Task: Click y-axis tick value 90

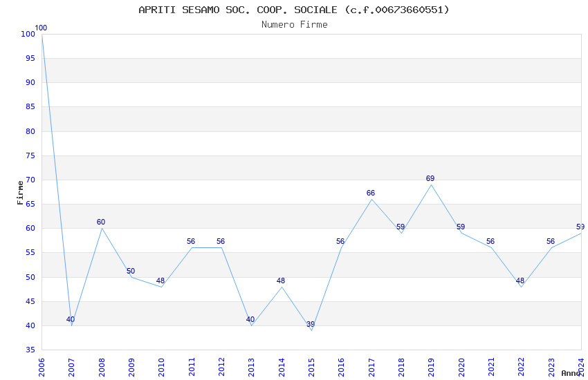Action: [30, 83]
